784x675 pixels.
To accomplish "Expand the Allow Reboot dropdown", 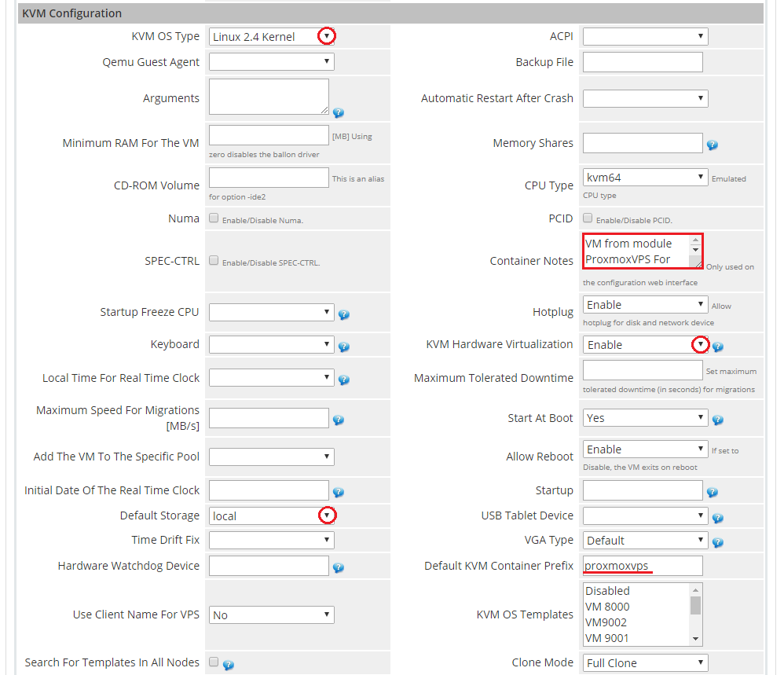I will 646,449.
